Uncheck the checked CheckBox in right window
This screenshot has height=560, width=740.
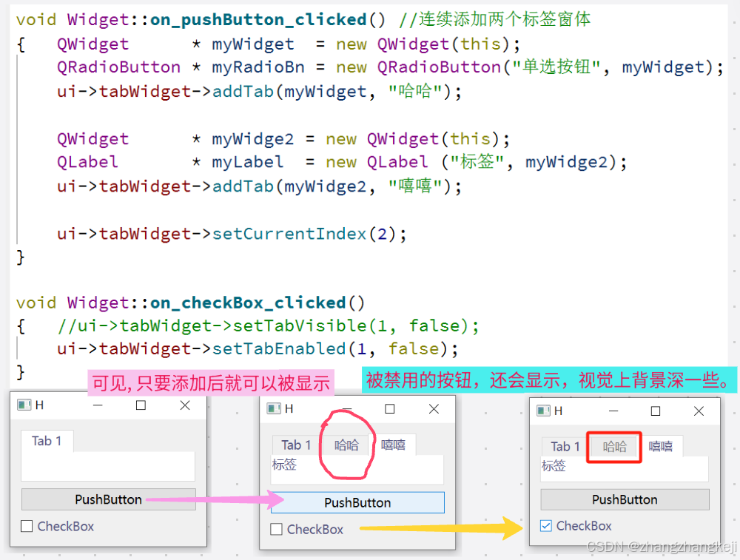[x=546, y=525]
